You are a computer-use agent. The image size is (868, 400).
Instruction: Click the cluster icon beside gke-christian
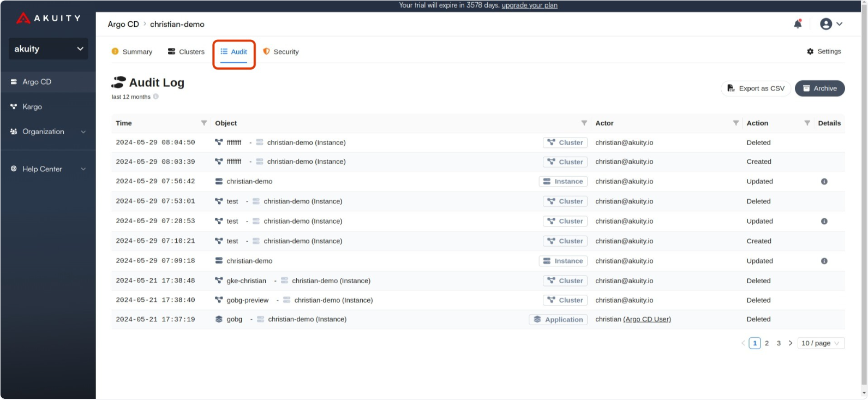click(219, 280)
